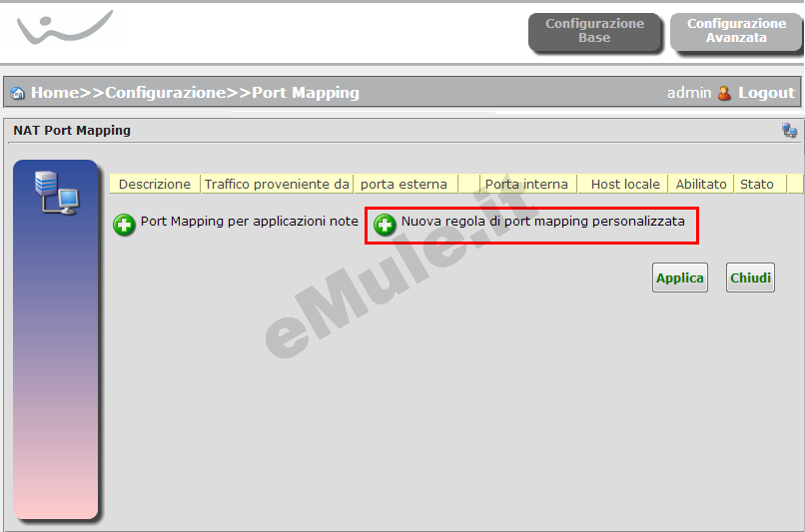Click the green plus for new custom rule
Screen dimensions: 805x532
(x=385, y=225)
